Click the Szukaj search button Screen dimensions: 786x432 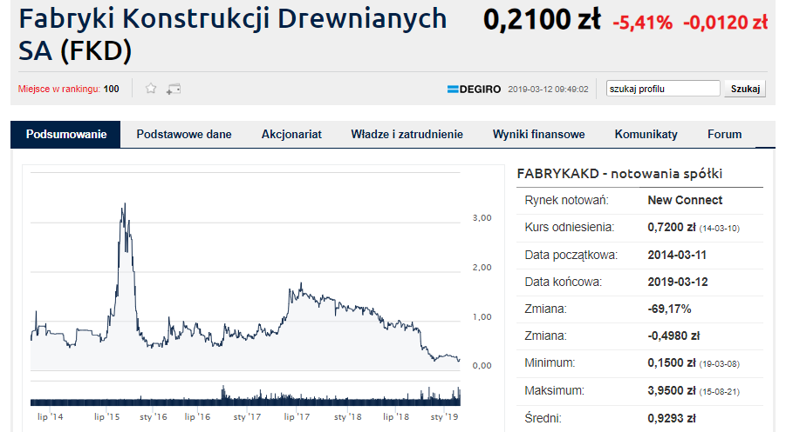coord(745,89)
